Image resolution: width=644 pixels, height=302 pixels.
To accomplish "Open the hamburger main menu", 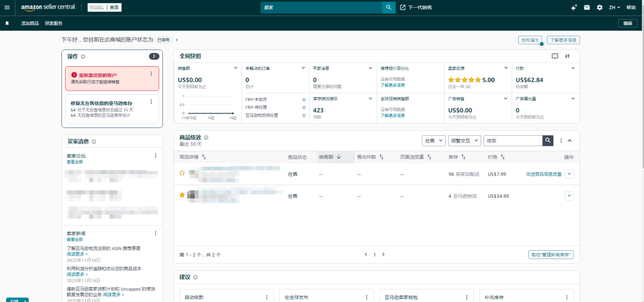I will (7, 7).
